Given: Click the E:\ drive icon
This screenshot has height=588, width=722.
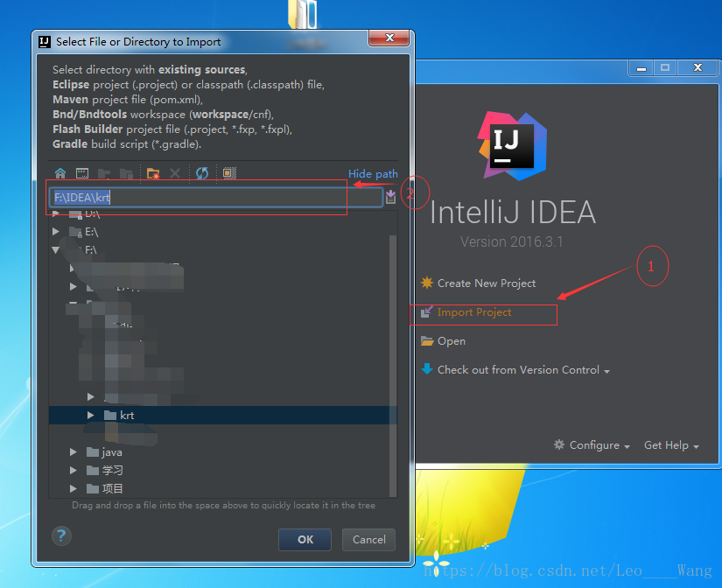Looking at the screenshot, I should pyautogui.click(x=75, y=232).
